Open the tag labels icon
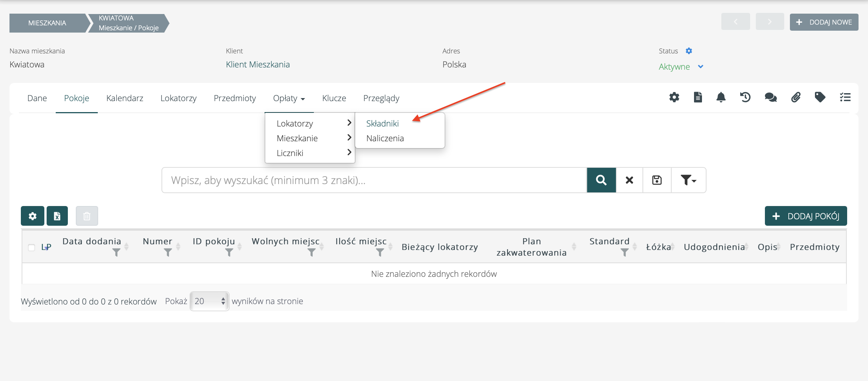The width and height of the screenshot is (868, 381). (820, 98)
